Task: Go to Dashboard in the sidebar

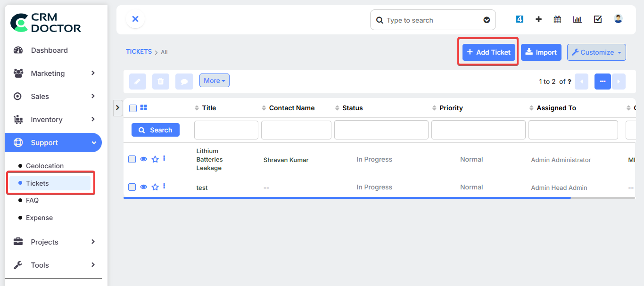Action: pyautogui.click(x=49, y=50)
